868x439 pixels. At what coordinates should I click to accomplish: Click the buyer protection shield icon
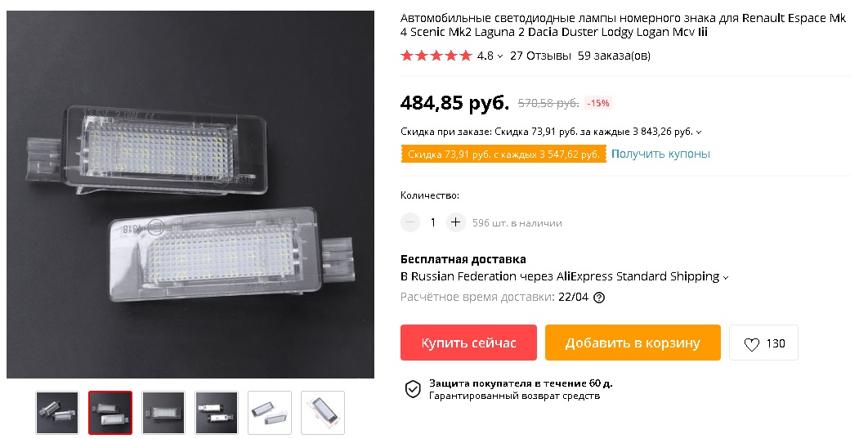click(413, 389)
